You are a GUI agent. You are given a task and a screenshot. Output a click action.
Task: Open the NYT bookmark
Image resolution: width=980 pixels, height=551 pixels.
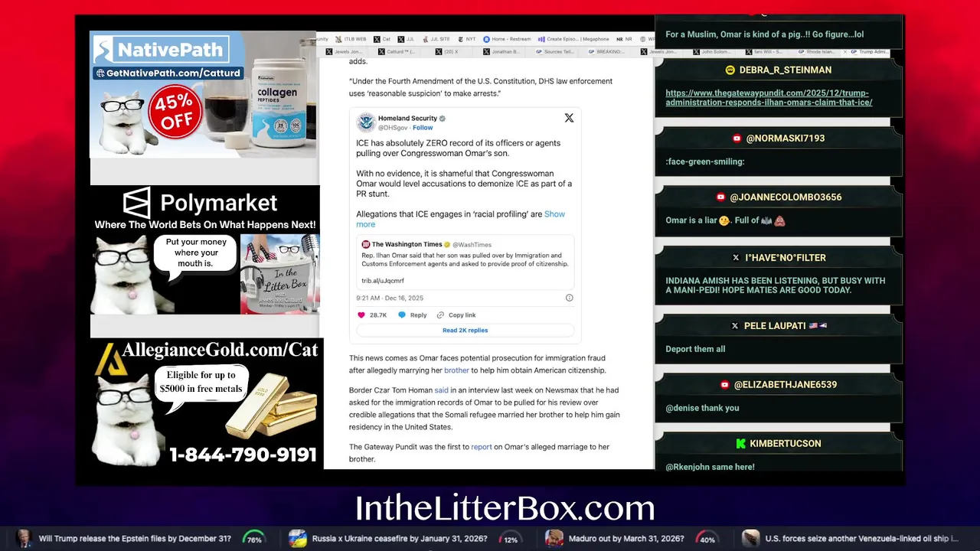pos(467,39)
